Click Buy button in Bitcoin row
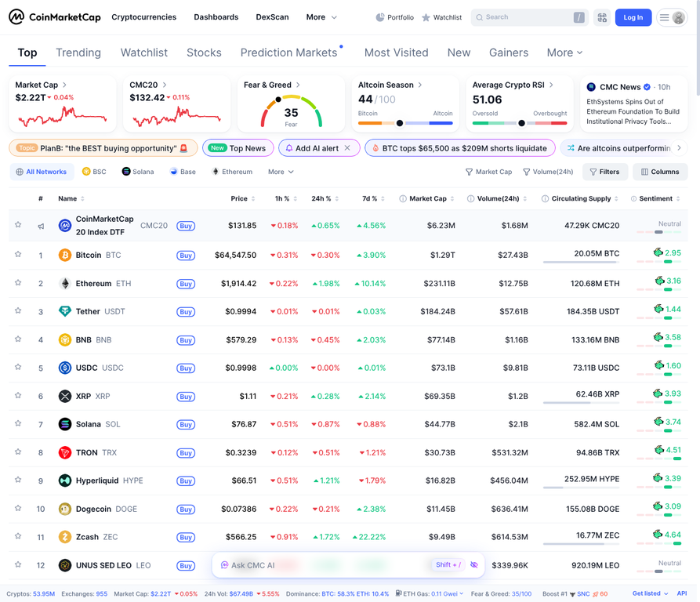Viewport: 700px width, 602px height. 186,256
